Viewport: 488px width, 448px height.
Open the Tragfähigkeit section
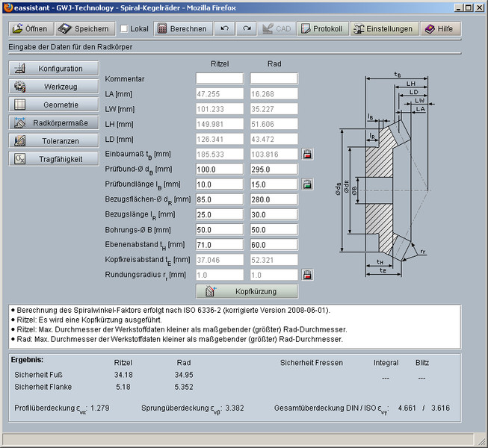pos(54,158)
